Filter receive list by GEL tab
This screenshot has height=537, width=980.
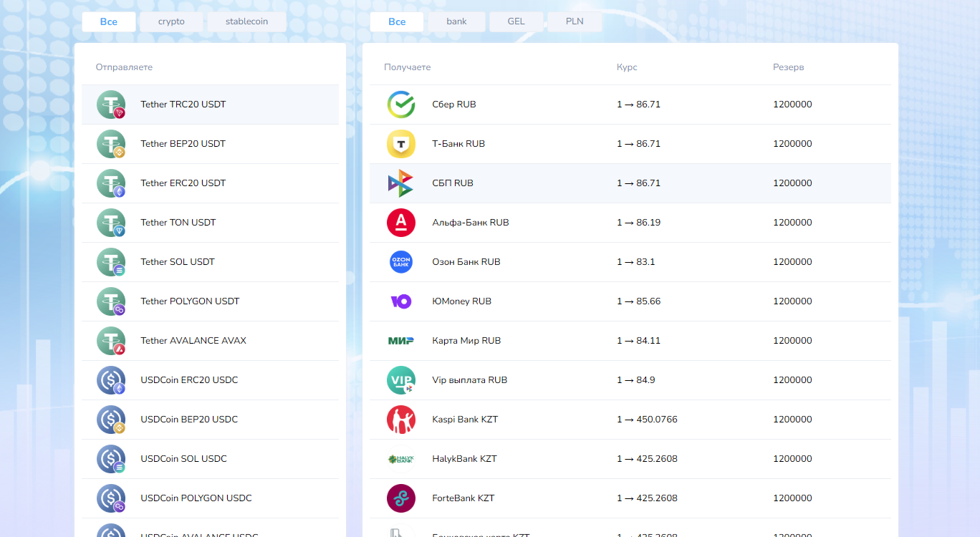click(x=516, y=21)
